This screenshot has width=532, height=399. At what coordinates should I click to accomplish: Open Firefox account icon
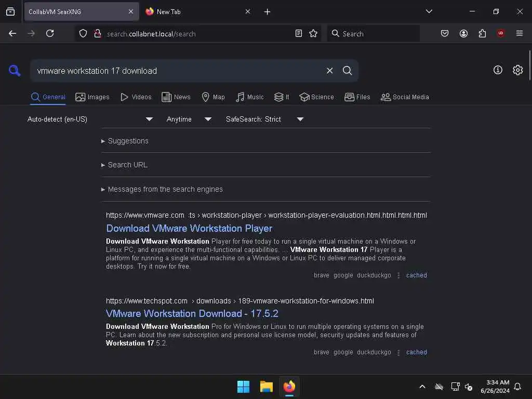pyautogui.click(x=463, y=33)
